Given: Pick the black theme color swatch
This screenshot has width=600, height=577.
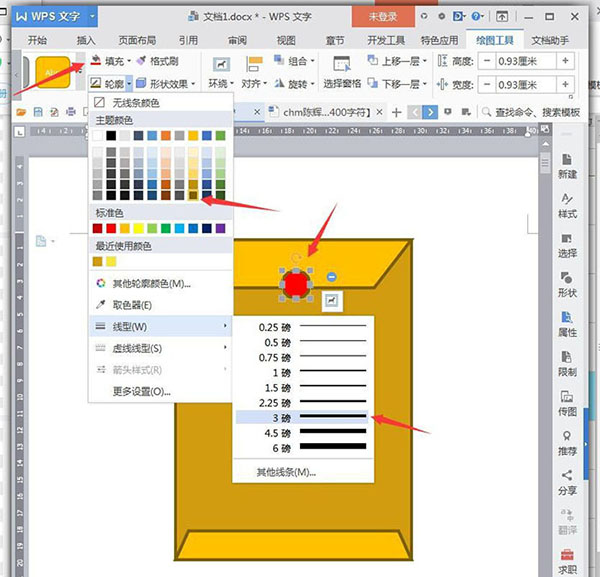Looking at the screenshot, I should pos(111,135).
